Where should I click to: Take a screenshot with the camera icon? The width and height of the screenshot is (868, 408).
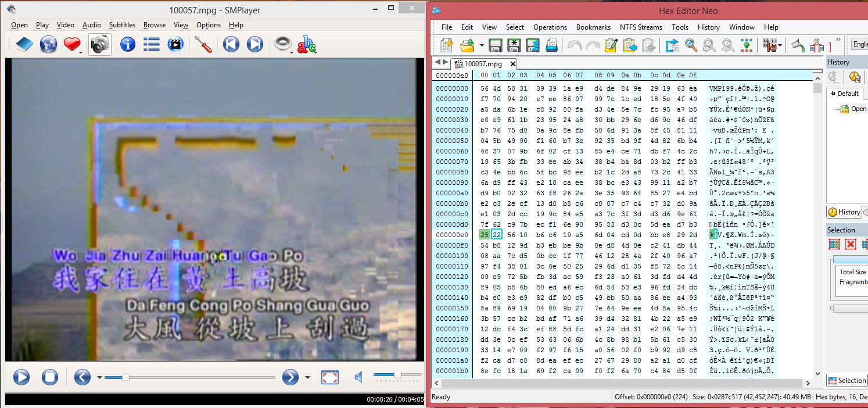pyautogui.click(x=100, y=44)
